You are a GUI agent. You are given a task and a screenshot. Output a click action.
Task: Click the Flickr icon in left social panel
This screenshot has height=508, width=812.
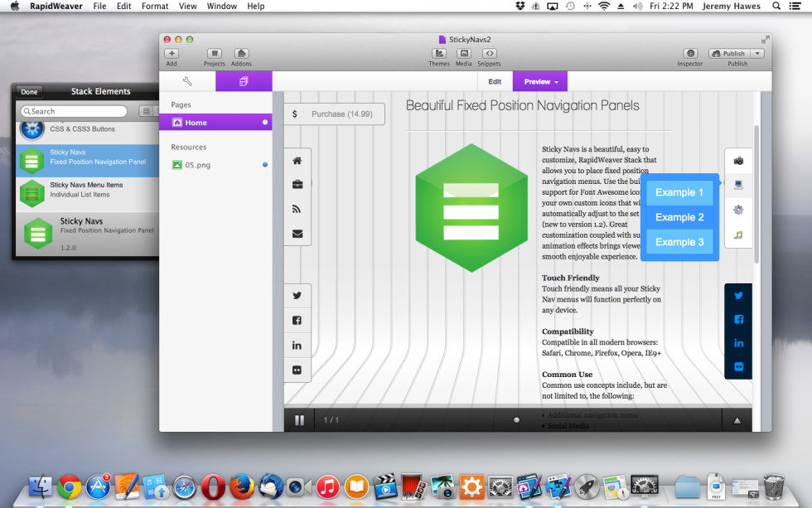(x=297, y=370)
